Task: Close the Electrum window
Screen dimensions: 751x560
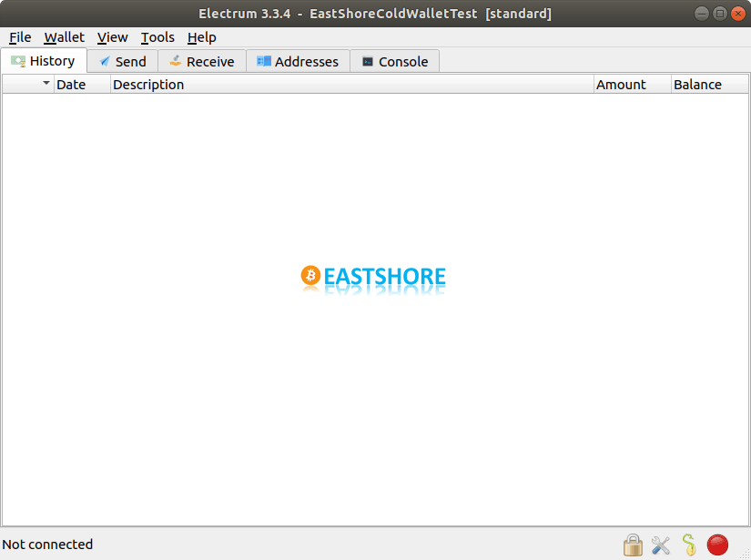Action: tap(738, 14)
